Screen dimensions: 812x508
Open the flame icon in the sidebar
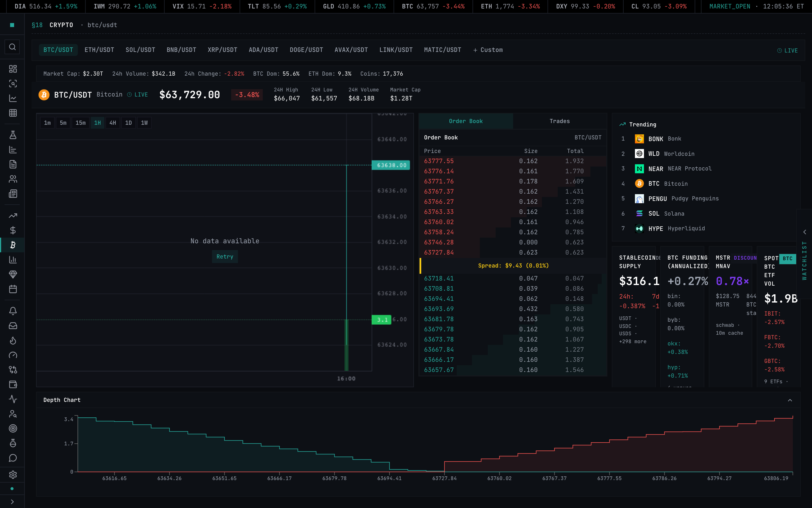(13, 340)
